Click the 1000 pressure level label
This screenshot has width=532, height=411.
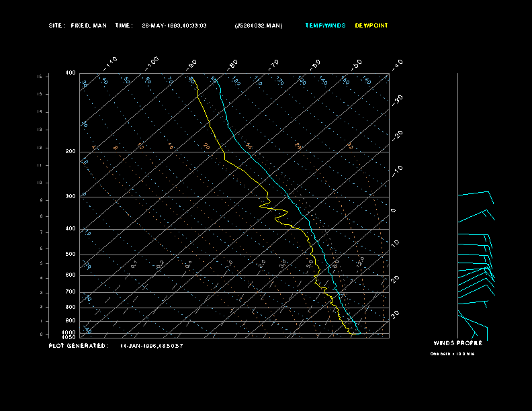tap(70, 332)
